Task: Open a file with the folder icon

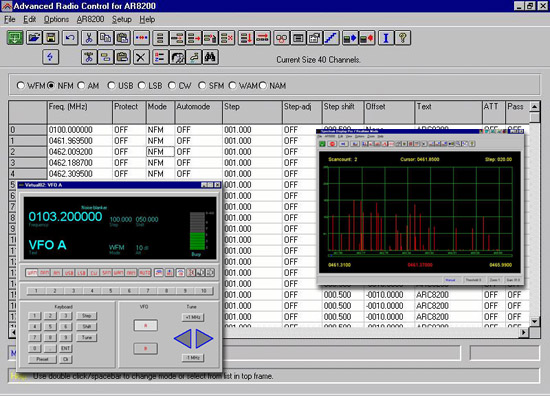Action: [x=34, y=38]
